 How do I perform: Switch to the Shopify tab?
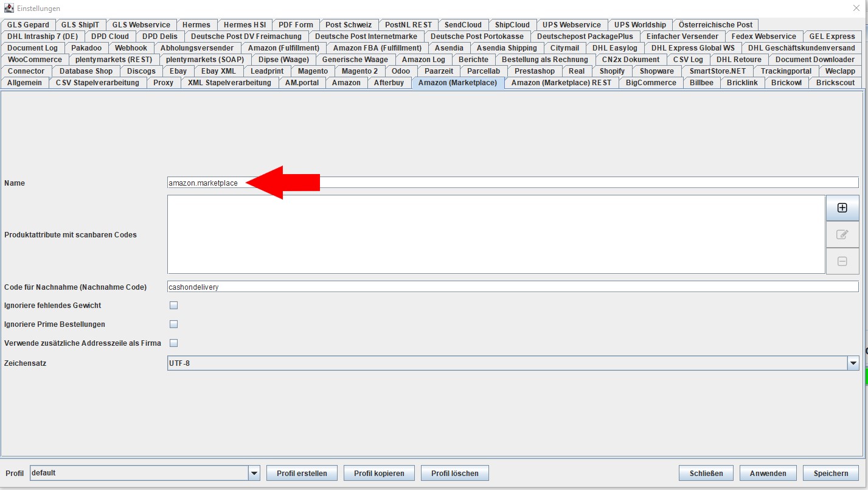[x=612, y=71]
